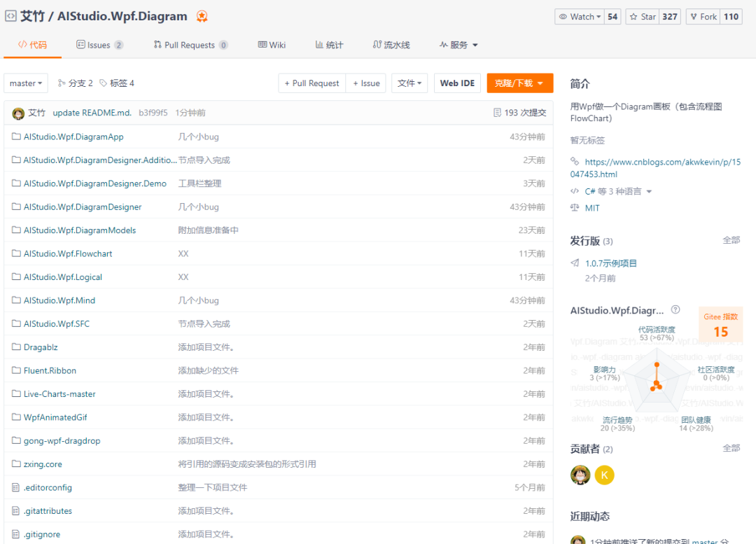Click the orange recommended badge icon
This screenshot has height=544, width=756.
coord(202,16)
